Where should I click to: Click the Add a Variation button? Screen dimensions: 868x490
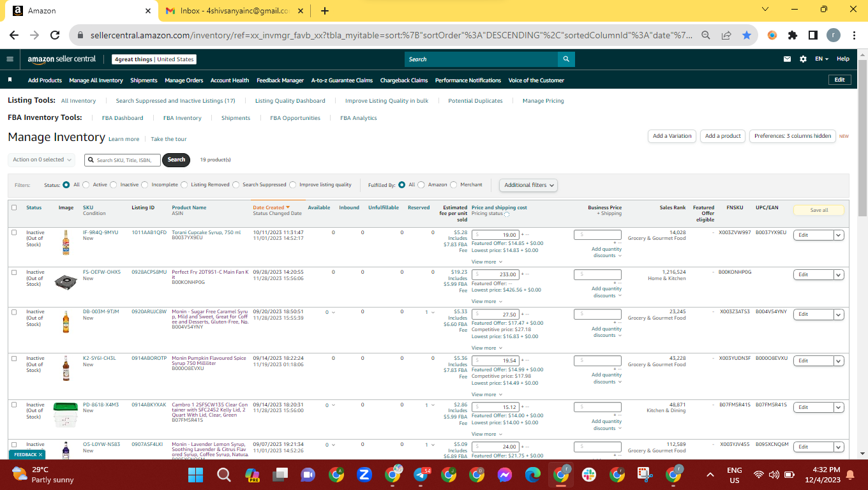point(672,136)
